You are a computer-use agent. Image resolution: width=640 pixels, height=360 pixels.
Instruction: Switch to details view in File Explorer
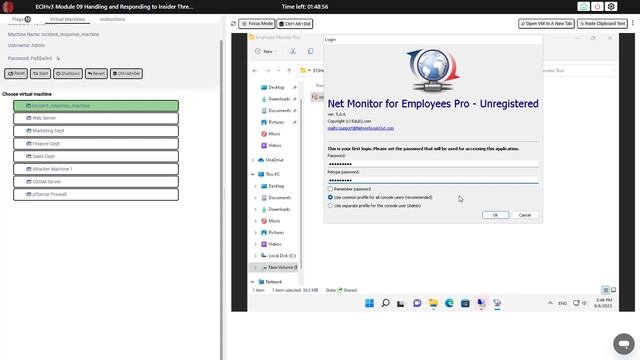(606, 290)
